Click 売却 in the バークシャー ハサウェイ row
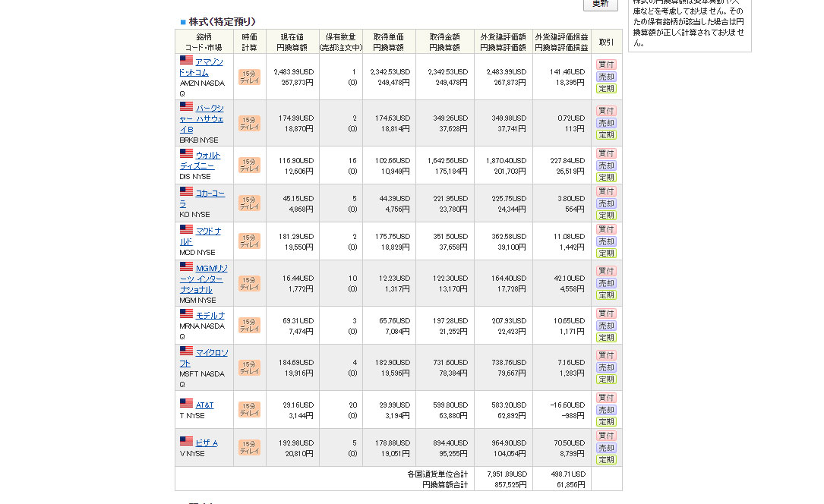Viewport: 824px width, 504px height. pos(606,123)
